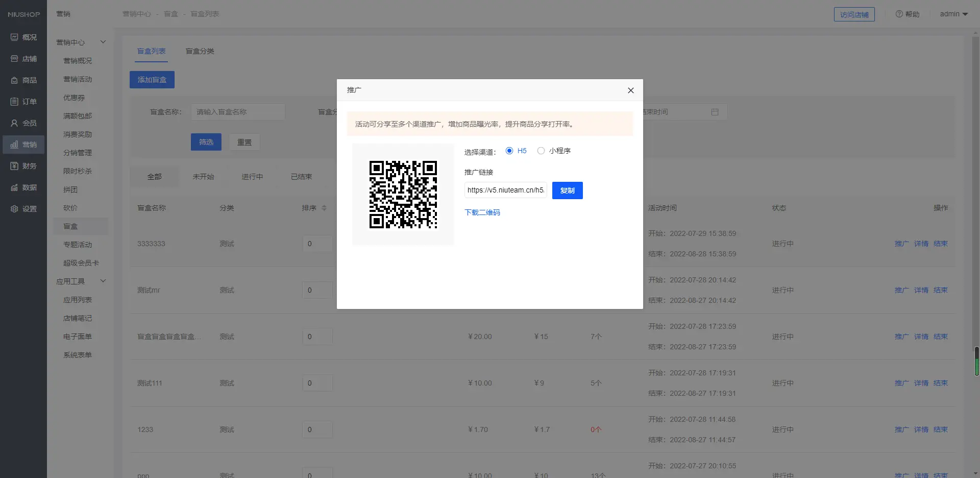The width and height of the screenshot is (980, 478).
Task: Switch to the 盲盒分类 tab
Action: tap(200, 51)
